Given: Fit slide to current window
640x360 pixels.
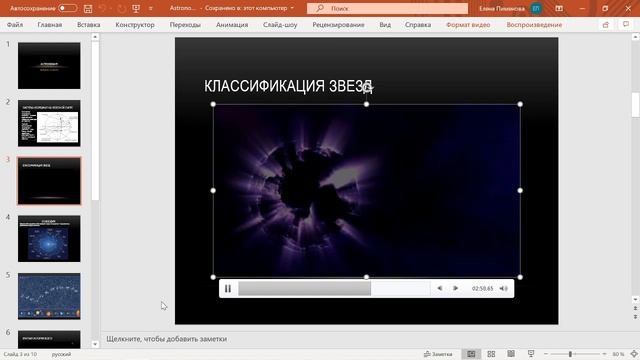Looking at the screenshot, I should point(634,354).
